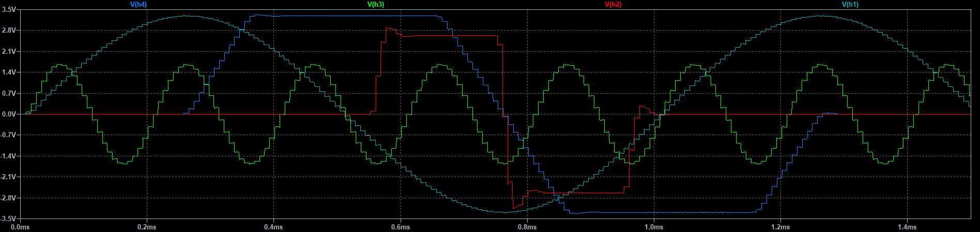Click the 1.4ms time axis label
This screenshot has width=980, height=232.
pyautogui.click(x=908, y=227)
